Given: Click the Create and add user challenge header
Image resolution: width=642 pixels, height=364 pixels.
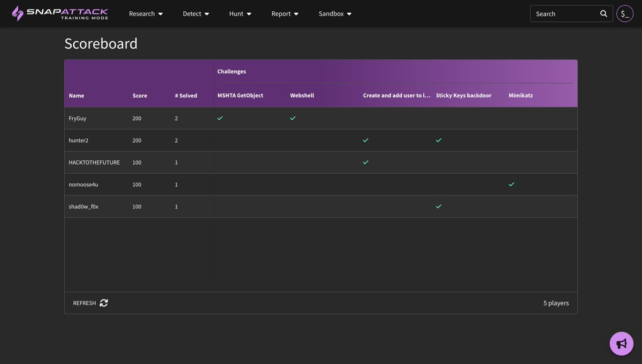Looking at the screenshot, I should (396, 96).
